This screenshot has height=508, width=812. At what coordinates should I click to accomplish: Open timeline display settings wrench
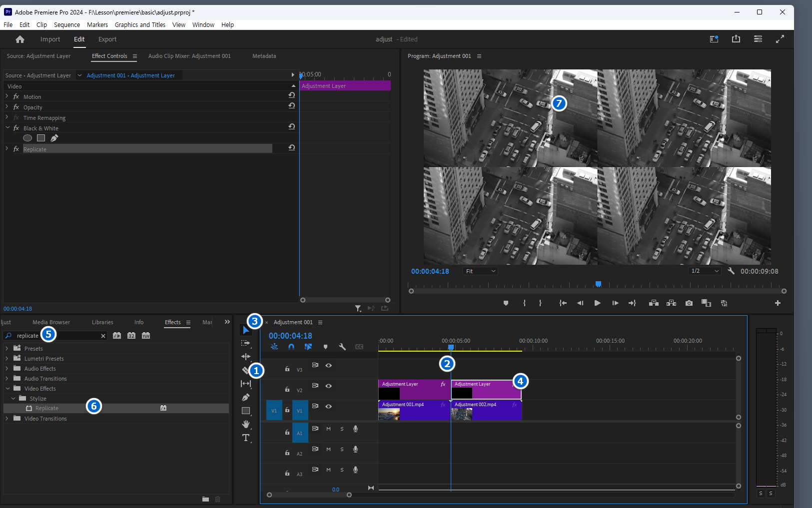[342, 347]
